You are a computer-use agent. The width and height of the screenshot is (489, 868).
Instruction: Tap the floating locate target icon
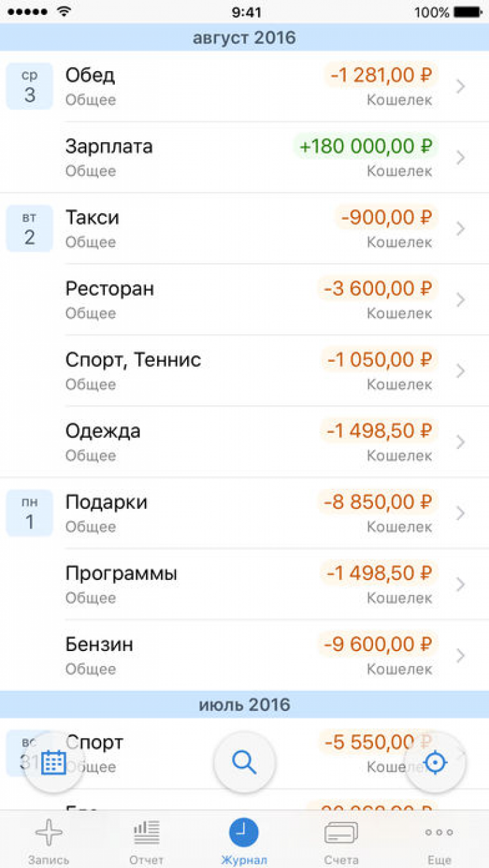click(435, 762)
